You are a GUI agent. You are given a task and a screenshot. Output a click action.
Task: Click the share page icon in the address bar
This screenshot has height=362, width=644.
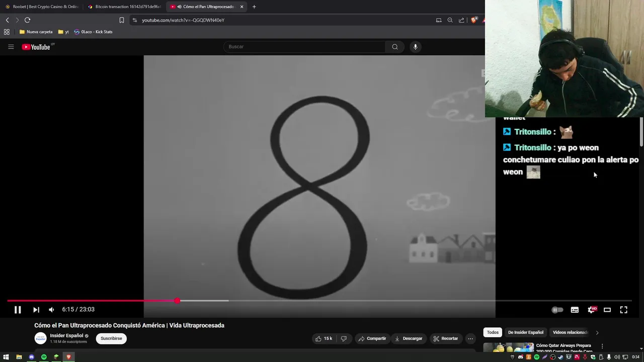[x=461, y=20]
